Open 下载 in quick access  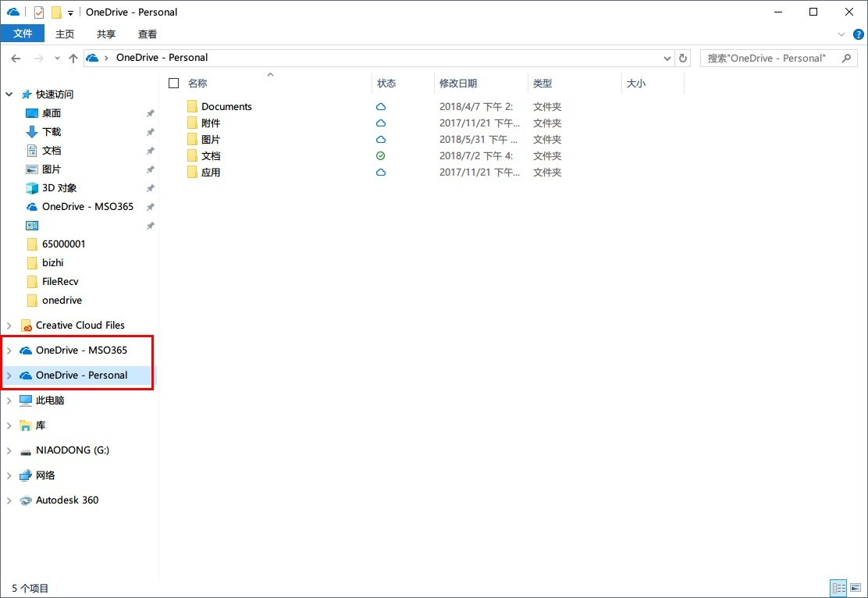pos(52,132)
